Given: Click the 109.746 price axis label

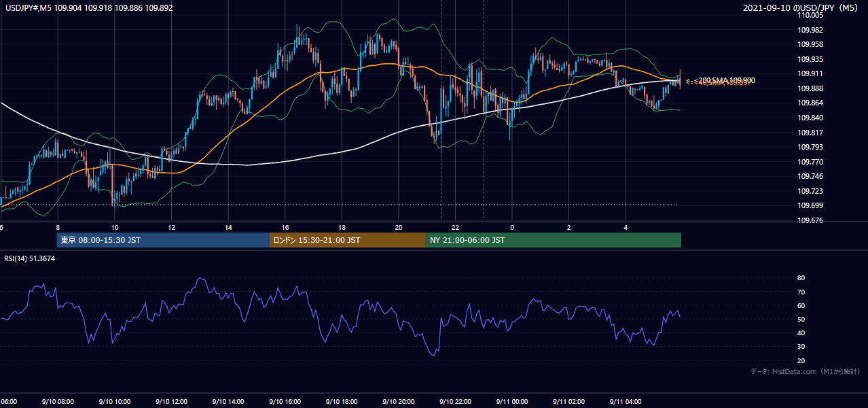Looking at the screenshot, I should tap(810, 176).
